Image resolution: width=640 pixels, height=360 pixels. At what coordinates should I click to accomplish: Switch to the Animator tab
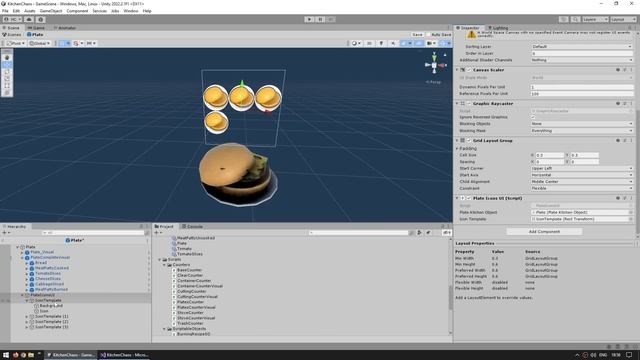coord(65,28)
